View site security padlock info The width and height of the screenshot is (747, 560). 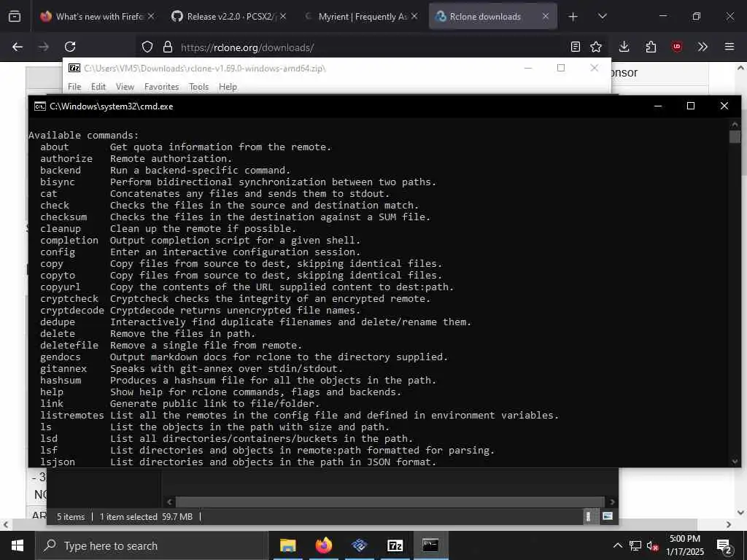tap(167, 47)
